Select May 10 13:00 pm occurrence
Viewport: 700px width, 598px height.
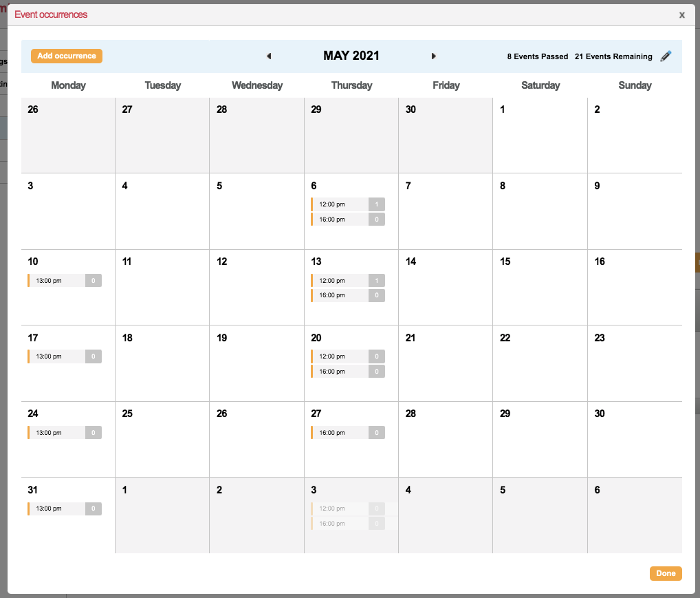click(x=56, y=281)
